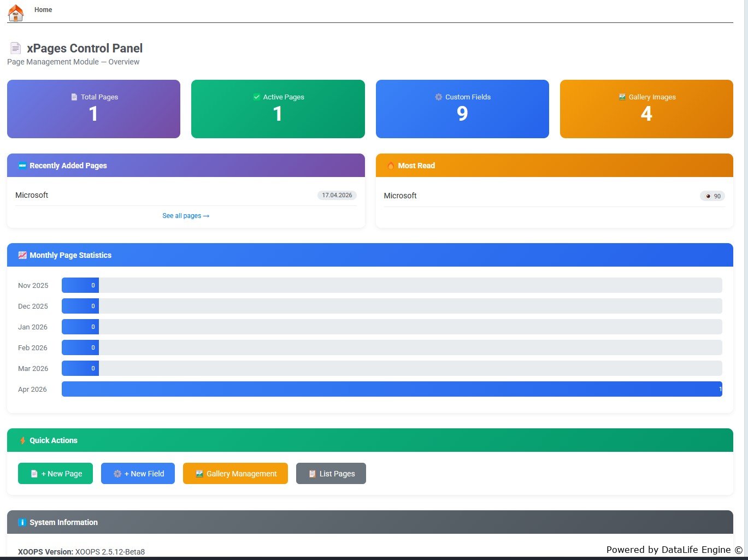Click the List Pages button
The image size is (748, 560).
tap(331, 474)
